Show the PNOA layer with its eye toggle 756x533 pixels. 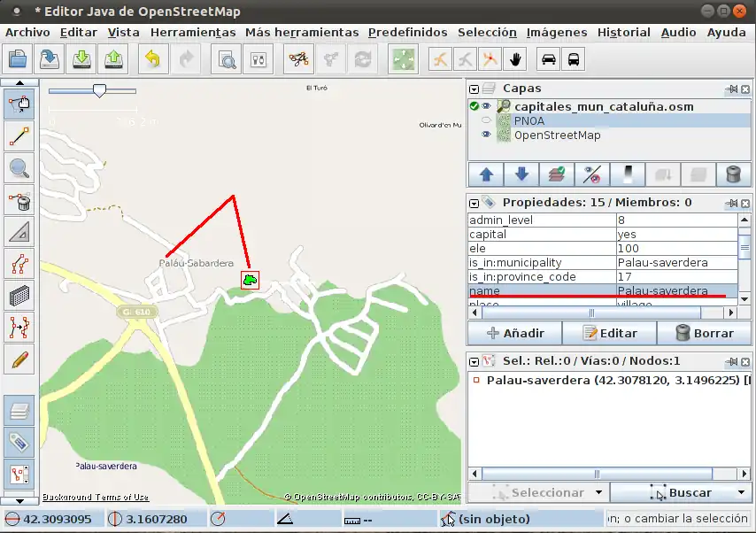click(486, 120)
